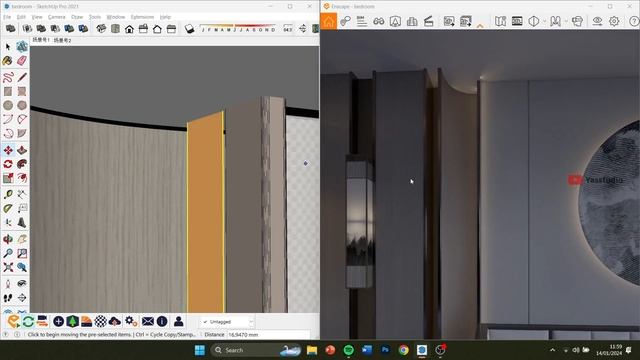Viewport: 640px width, 360px height.
Task: Select the Zoom magnifier tool
Action: [x=8, y=253]
